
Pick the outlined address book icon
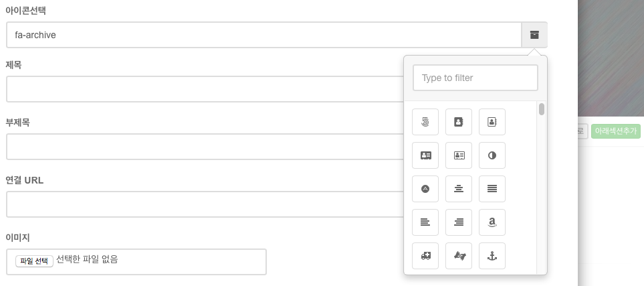pos(492,122)
